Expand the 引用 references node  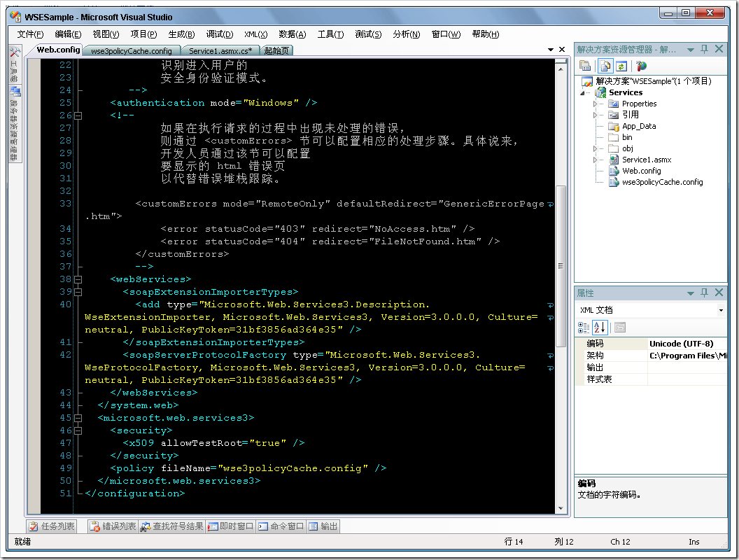(x=595, y=115)
